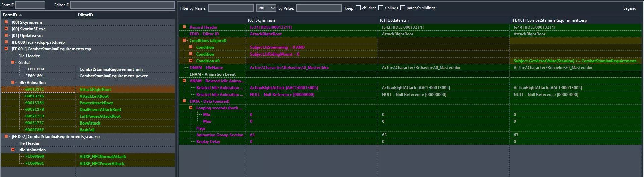Sort by the FormID column header
The height and width of the screenshot is (177, 644).
click(38, 15)
